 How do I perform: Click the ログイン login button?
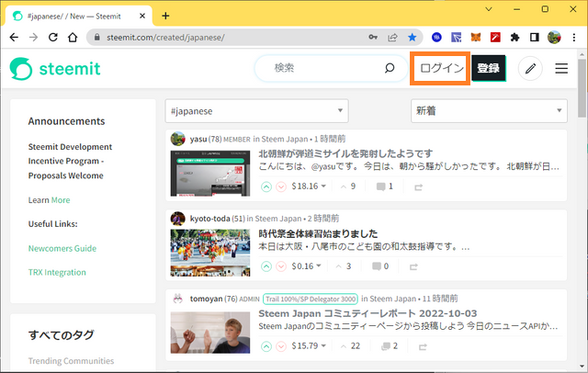coord(441,68)
